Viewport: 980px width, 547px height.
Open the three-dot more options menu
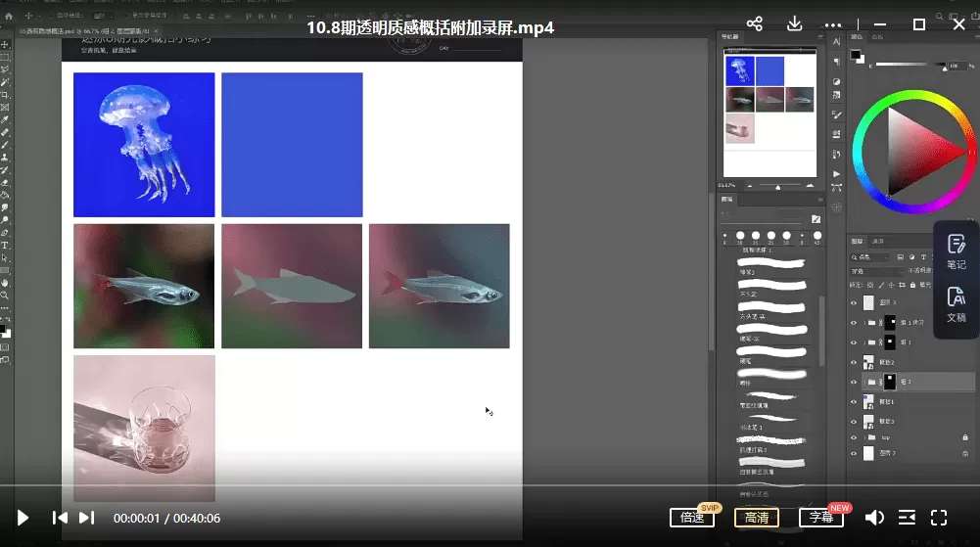pyautogui.click(x=833, y=24)
